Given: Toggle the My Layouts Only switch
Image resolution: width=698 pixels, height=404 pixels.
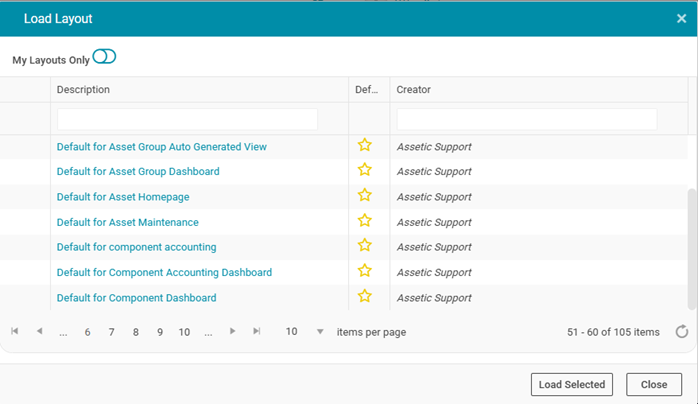Looking at the screenshot, I should click(104, 58).
